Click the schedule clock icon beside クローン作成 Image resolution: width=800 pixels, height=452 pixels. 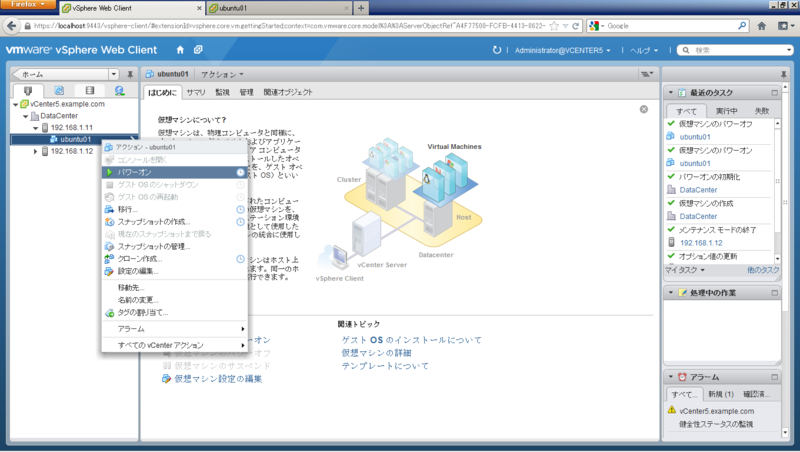pos(240,259)
